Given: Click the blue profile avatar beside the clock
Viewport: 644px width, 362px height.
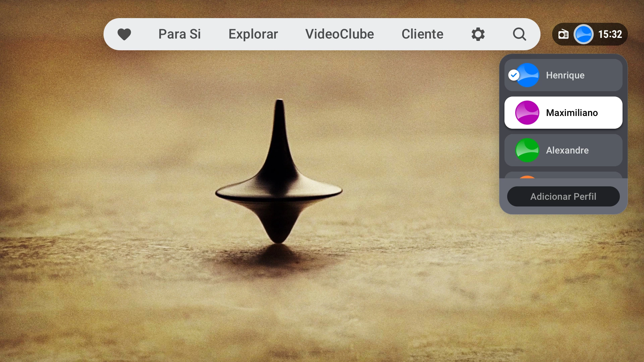Looking at the screenshot, I should (584, 34).
